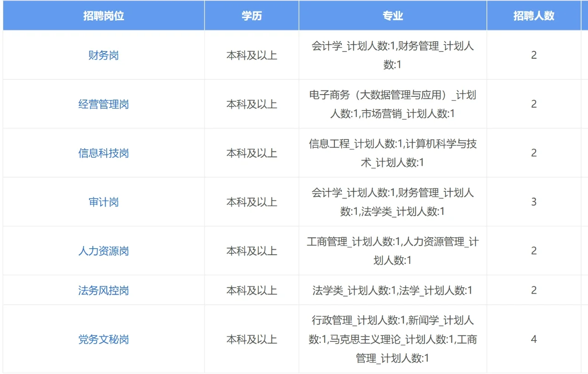
Task: Open the 财务岗 position link
Action: click(x=104, y=56)
